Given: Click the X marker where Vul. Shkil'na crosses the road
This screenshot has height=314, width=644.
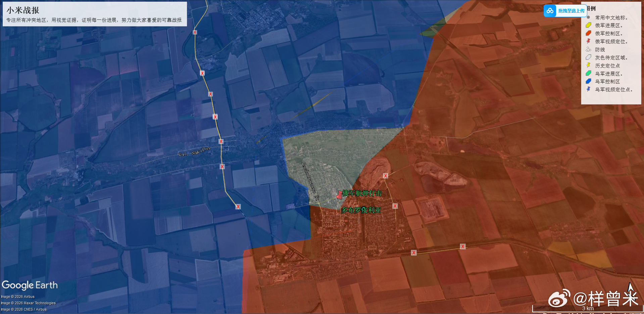Looking at the screenshot, I should 221,141.
